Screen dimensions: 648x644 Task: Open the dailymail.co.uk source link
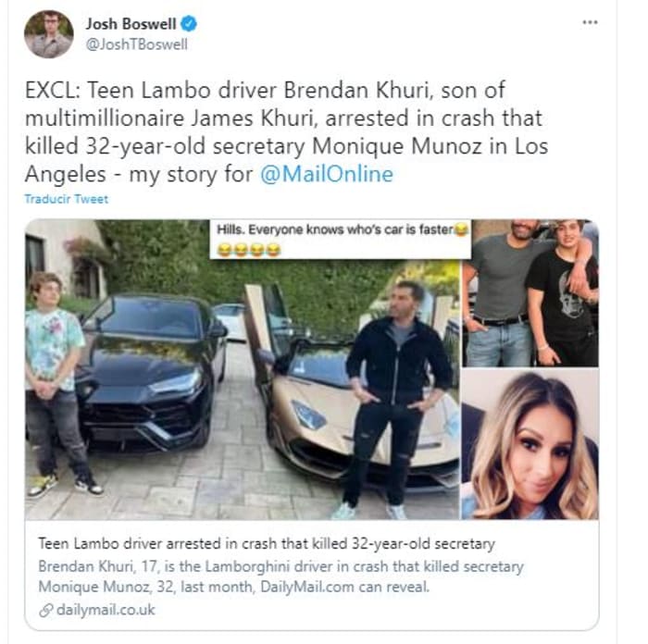tap(106, 610)
